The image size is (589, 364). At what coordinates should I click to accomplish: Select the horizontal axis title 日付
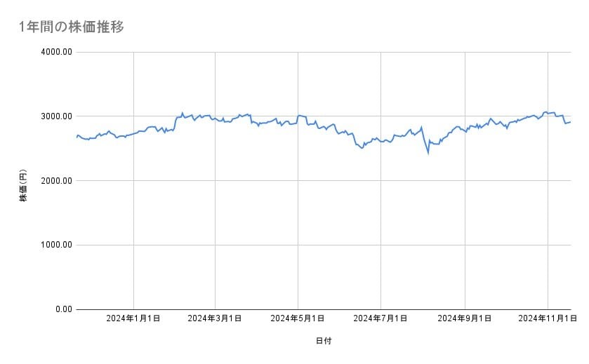click(323, 341)
